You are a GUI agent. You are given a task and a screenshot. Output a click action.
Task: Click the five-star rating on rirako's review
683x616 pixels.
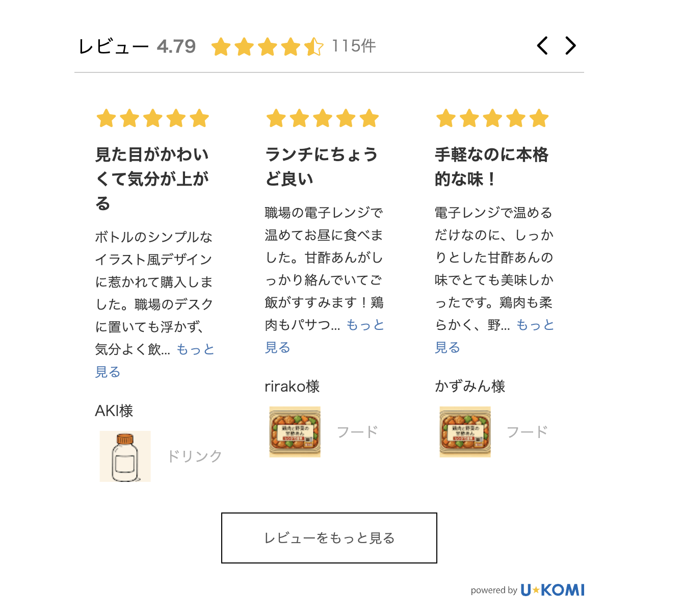323,118
